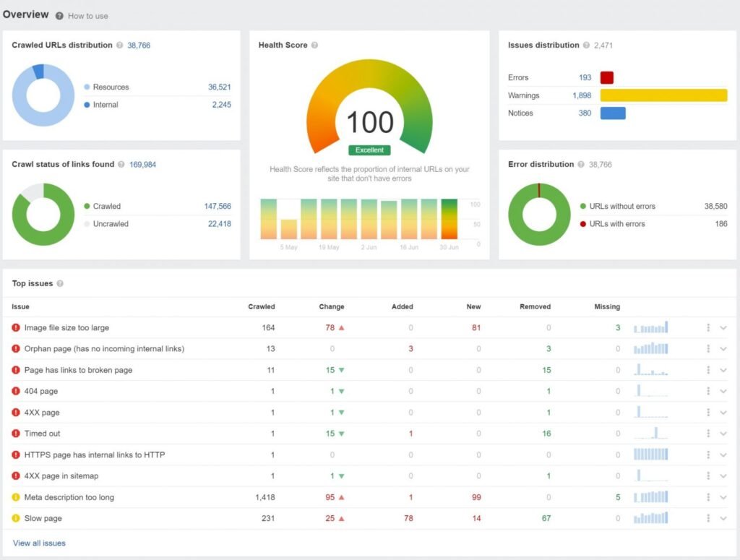Click help icon next to Overview title
This screenshot has width=740, height=560.
59,16
